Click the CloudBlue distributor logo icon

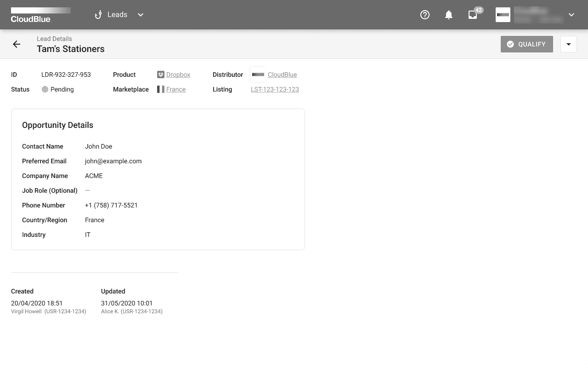click(x=258, y=75)
